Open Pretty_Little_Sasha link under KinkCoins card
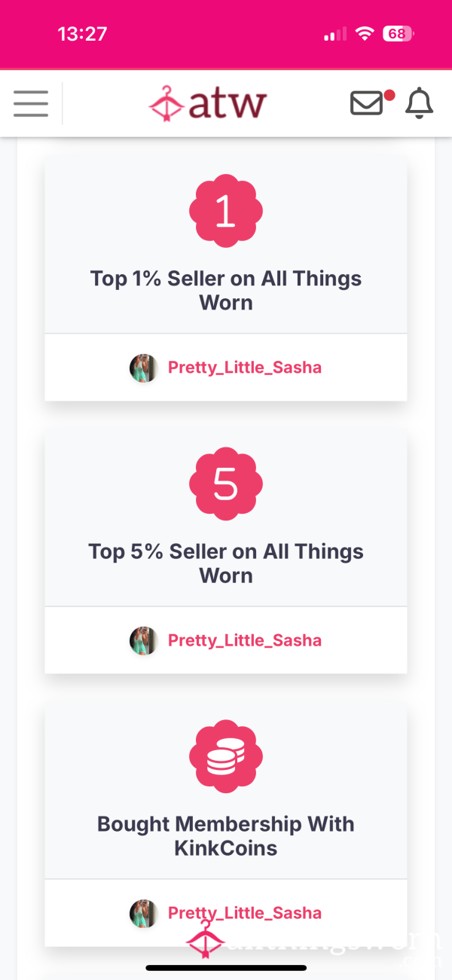This screenshot has height=980, width=452. [x=245, y=913]
